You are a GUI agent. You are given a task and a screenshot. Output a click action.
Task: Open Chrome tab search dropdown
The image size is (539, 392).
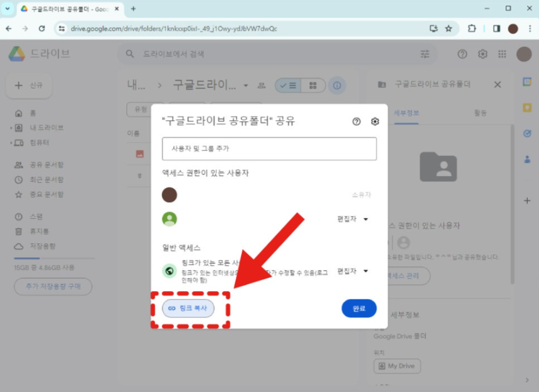coord(8,8)
